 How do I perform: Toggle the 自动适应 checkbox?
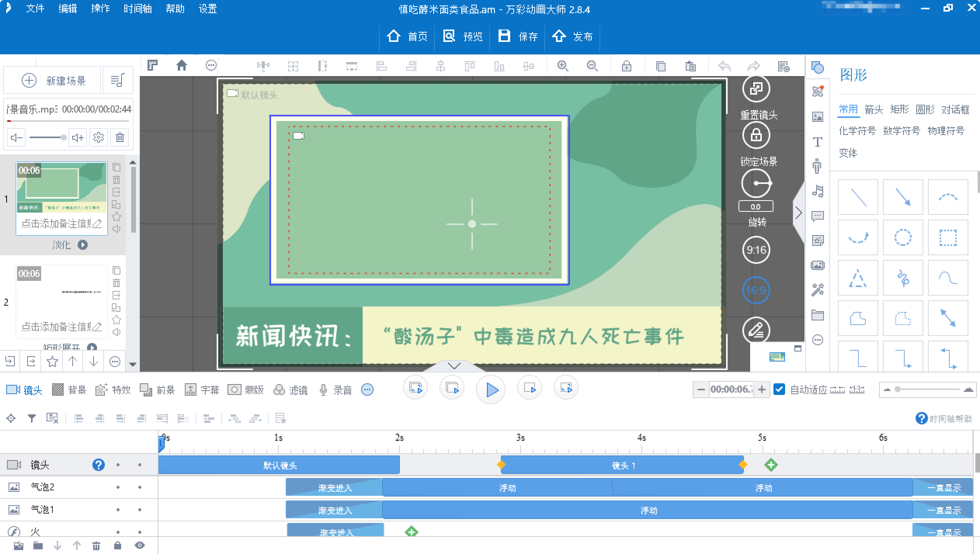coord(779,389)
